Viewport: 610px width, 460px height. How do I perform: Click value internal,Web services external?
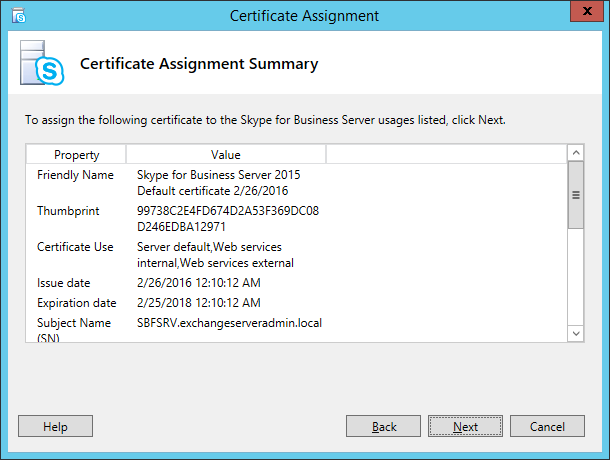click(215, 263)
